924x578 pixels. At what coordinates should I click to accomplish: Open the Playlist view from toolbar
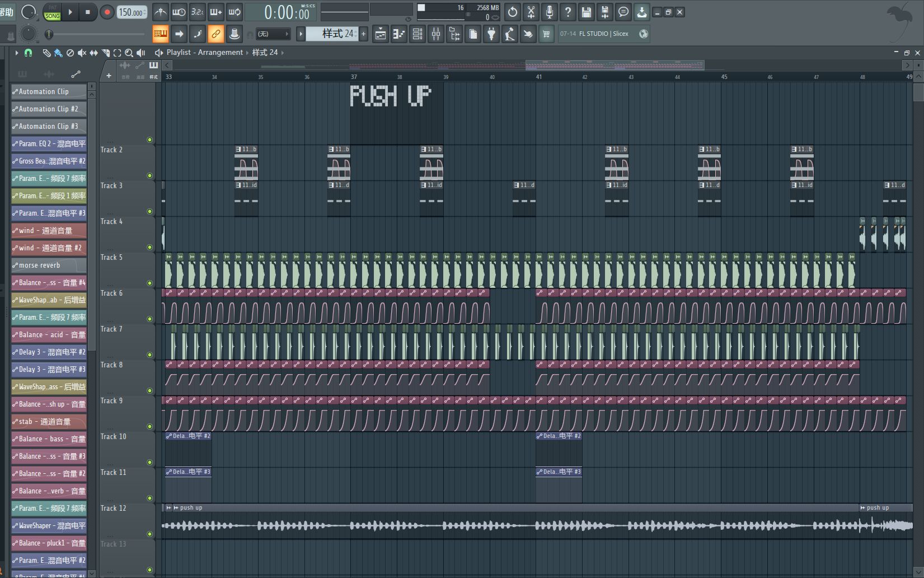point(381,34)
